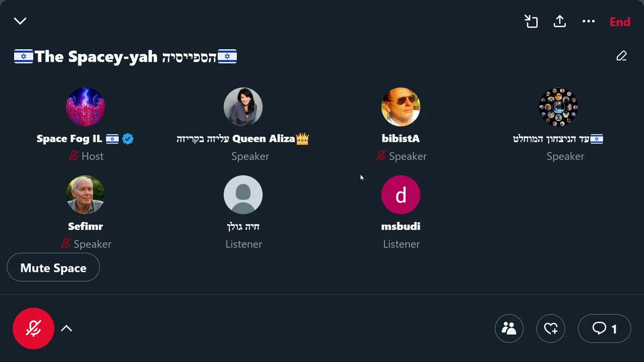Open Sefimr speaker profile picture
Screen dimensions: 644x362
pyautogui.click(x=86, y=195)
